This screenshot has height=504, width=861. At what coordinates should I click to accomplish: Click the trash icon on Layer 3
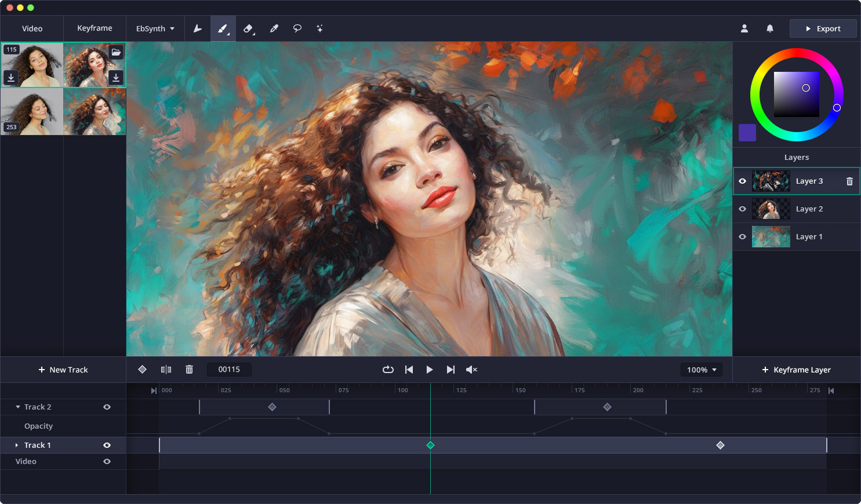click(849, 181)
